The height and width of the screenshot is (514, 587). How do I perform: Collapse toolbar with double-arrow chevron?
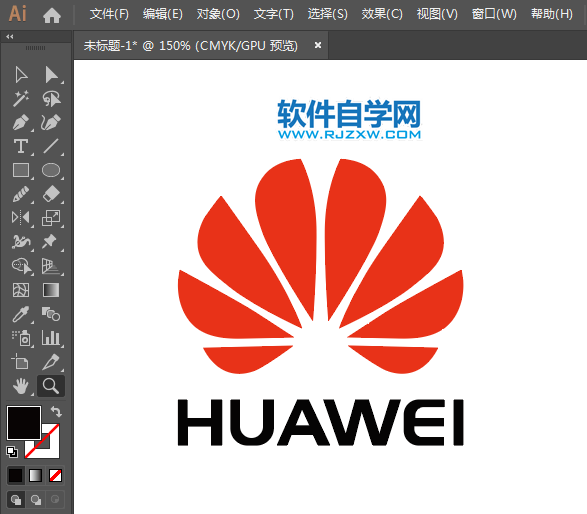tap(10, 36)
